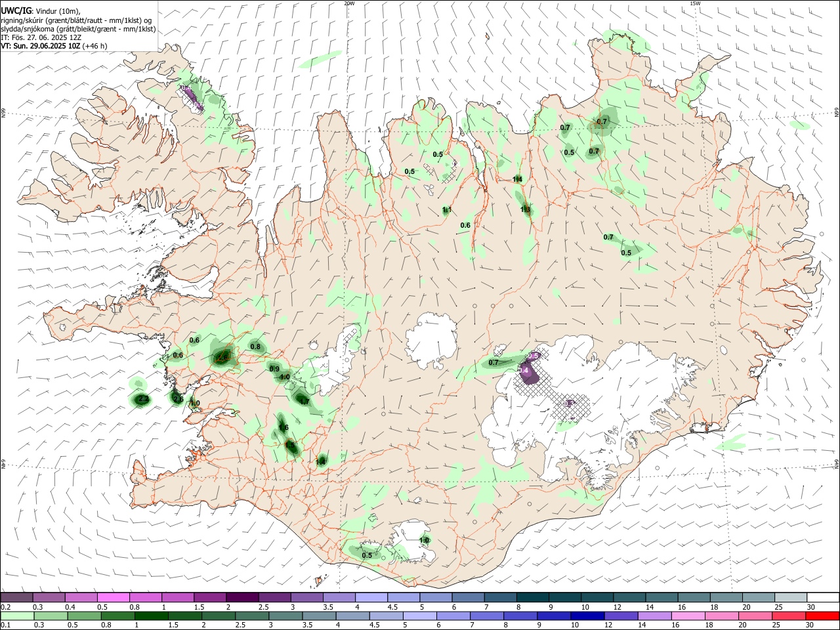
Task: Click the '0.2' label in upper legend row
Action: point(5,607)
